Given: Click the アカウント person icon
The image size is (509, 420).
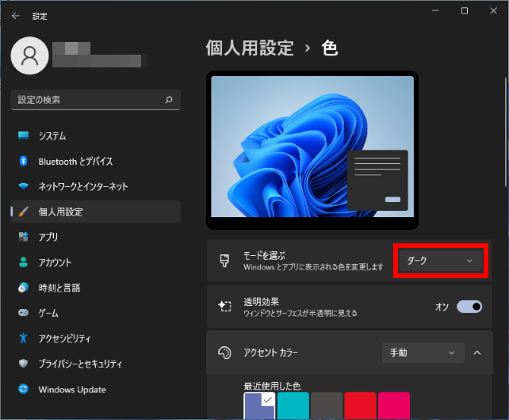Looking at the screenshot, I should (x=23, y=262).
